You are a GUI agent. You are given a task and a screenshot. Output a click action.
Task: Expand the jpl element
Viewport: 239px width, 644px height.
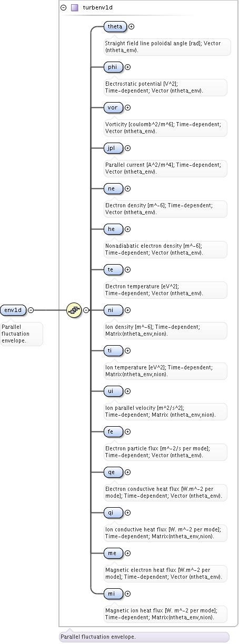click(127, 148)
